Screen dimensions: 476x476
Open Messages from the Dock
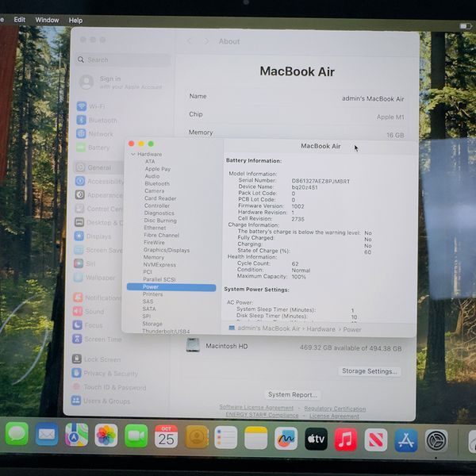(17, 434)
